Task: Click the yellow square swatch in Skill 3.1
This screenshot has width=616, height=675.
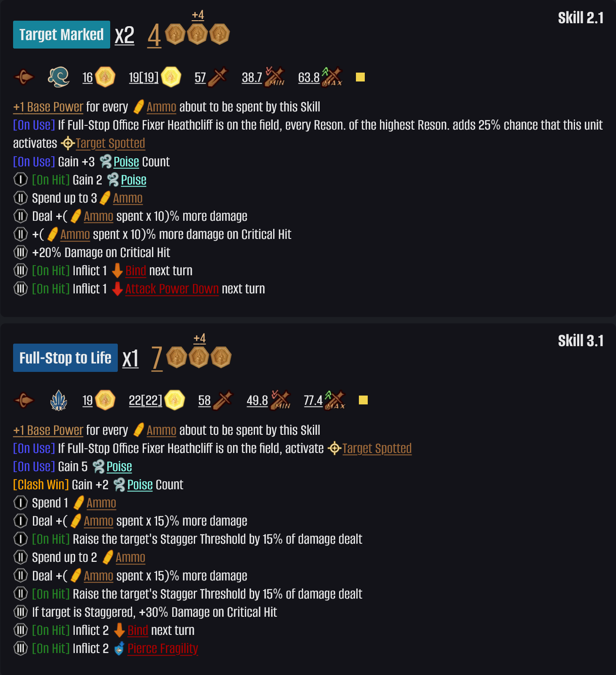Action: pyautogui.click(x=363, y=400)
